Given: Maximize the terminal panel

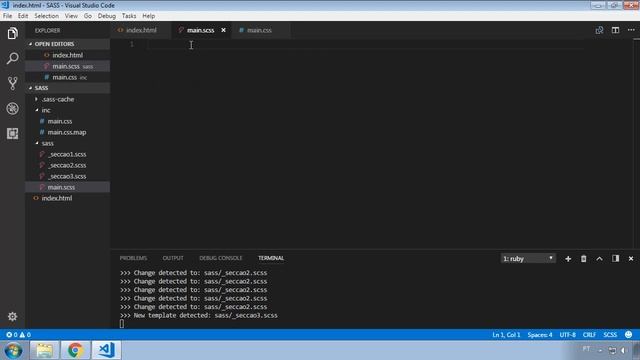Looking at the screenshot, I should tap(599, 259).
